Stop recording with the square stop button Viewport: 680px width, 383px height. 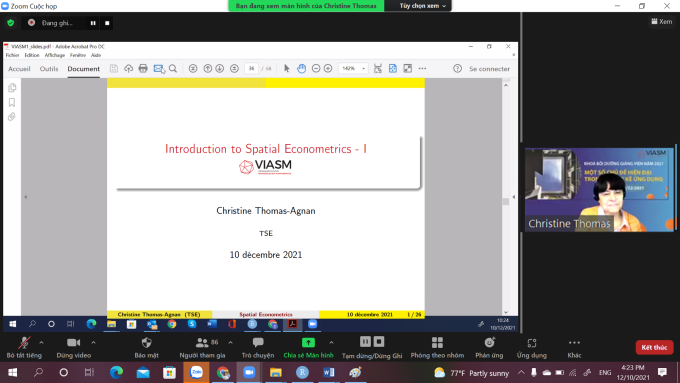coord(107,23)
